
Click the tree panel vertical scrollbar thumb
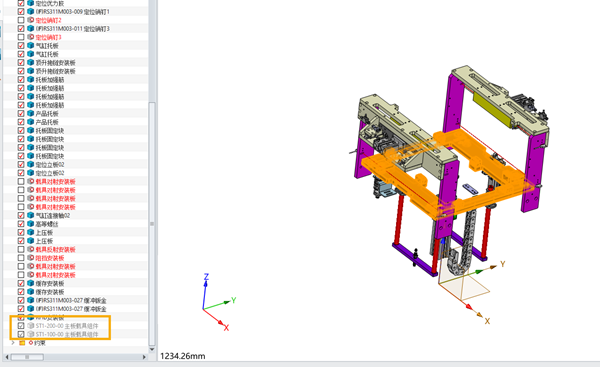click(x=152, y=223)
